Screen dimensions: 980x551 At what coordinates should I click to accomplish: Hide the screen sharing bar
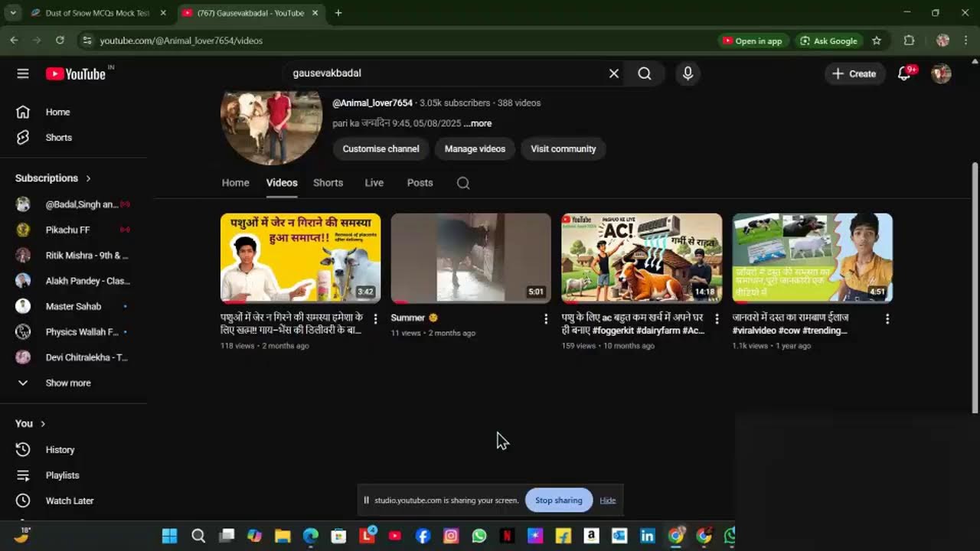608,500
